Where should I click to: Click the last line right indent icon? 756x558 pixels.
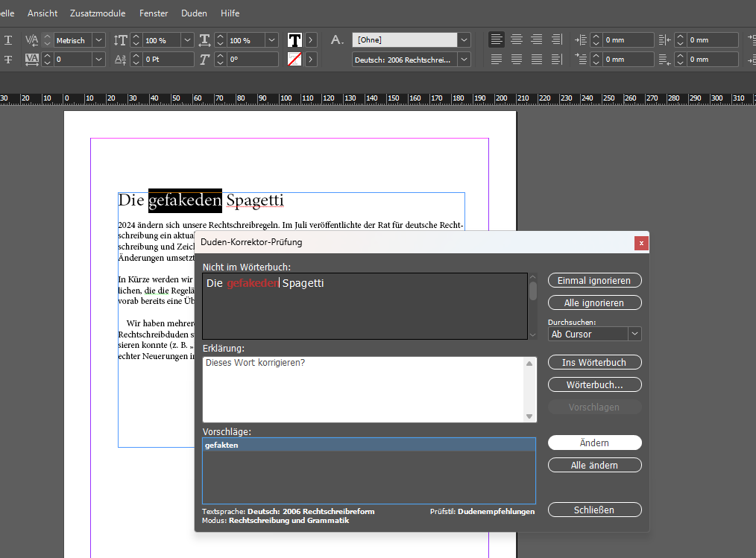[664, 60]
